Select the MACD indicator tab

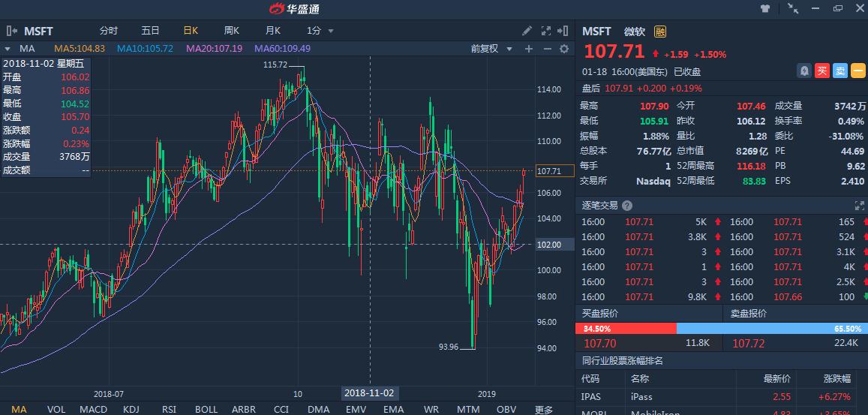[x=94, y=409]
